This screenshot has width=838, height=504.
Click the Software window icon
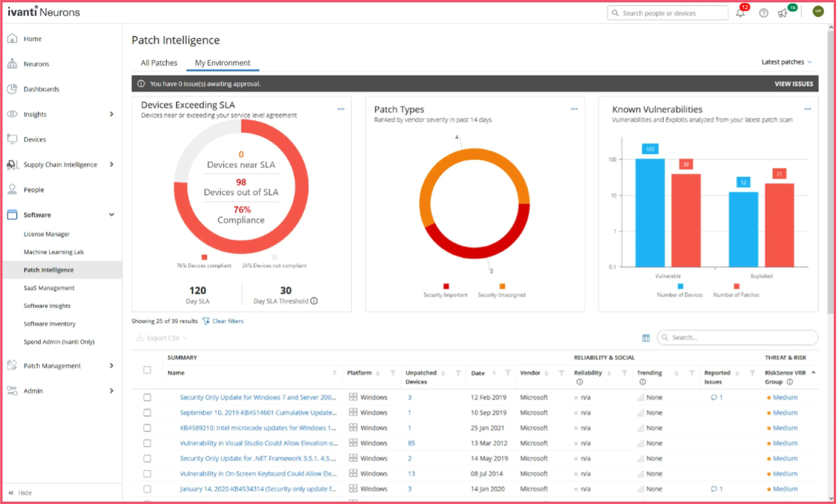click(12, 215)
